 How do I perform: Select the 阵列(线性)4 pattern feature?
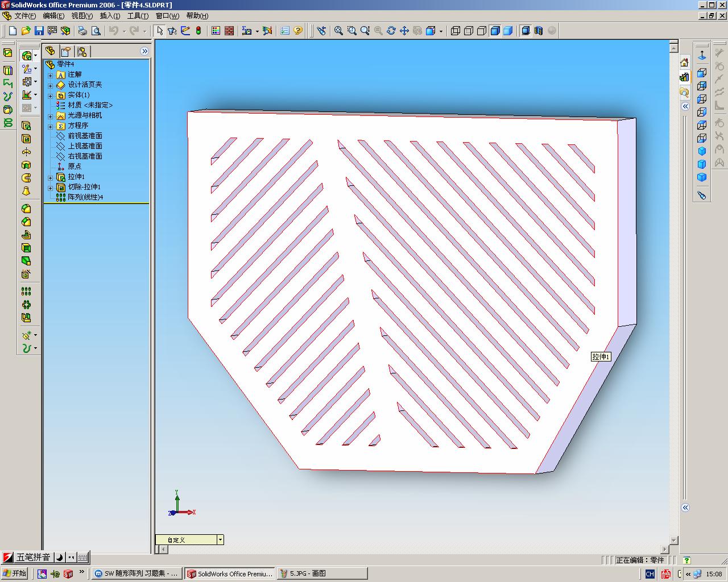(x=80, y=197)
